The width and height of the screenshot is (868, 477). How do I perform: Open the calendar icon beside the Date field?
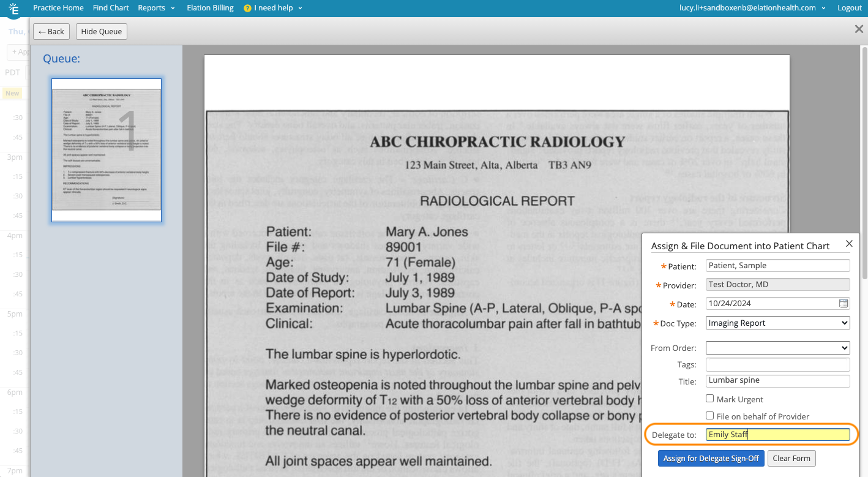844,303
